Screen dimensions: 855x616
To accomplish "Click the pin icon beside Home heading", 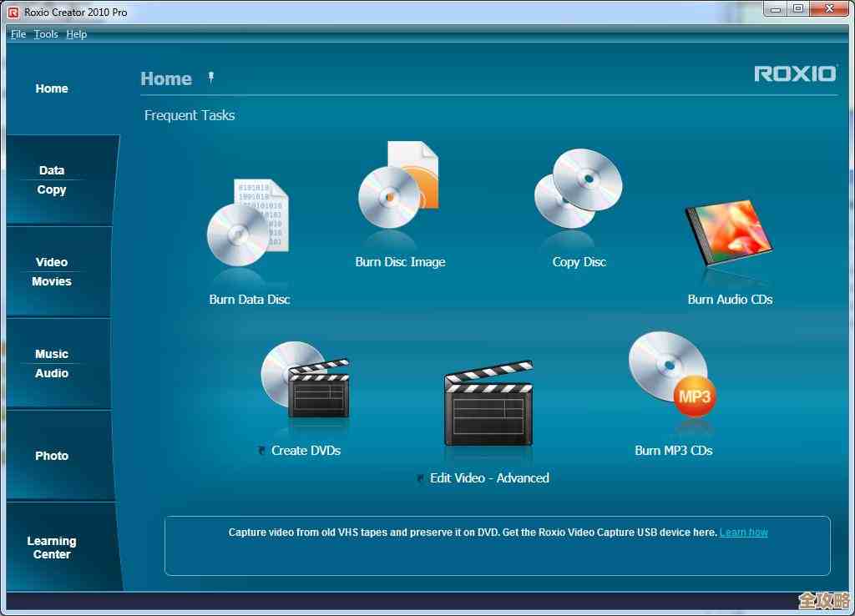I will point(211,78).
